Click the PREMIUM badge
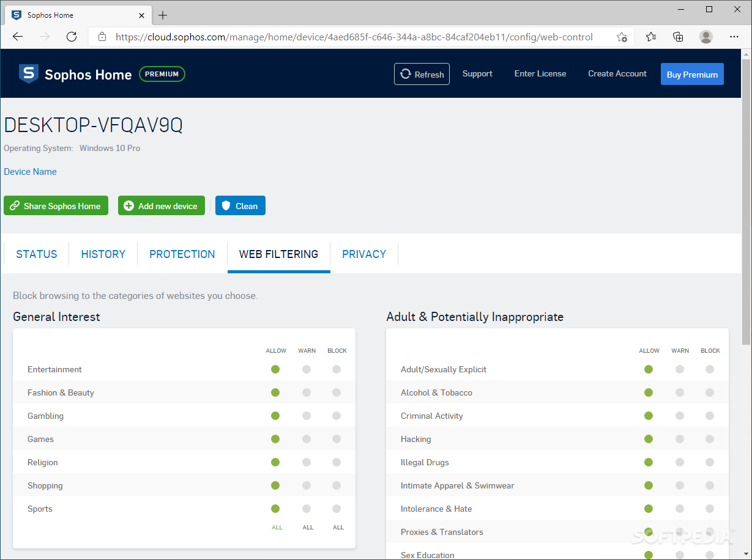The height and width of the screenshot is (560, 752). click(162, 74)
